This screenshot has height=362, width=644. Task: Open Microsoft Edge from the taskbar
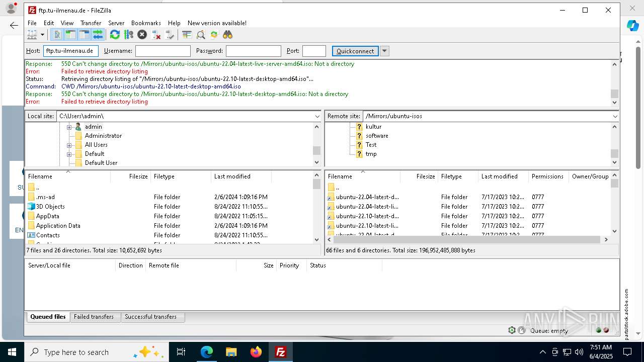point(207,352)
